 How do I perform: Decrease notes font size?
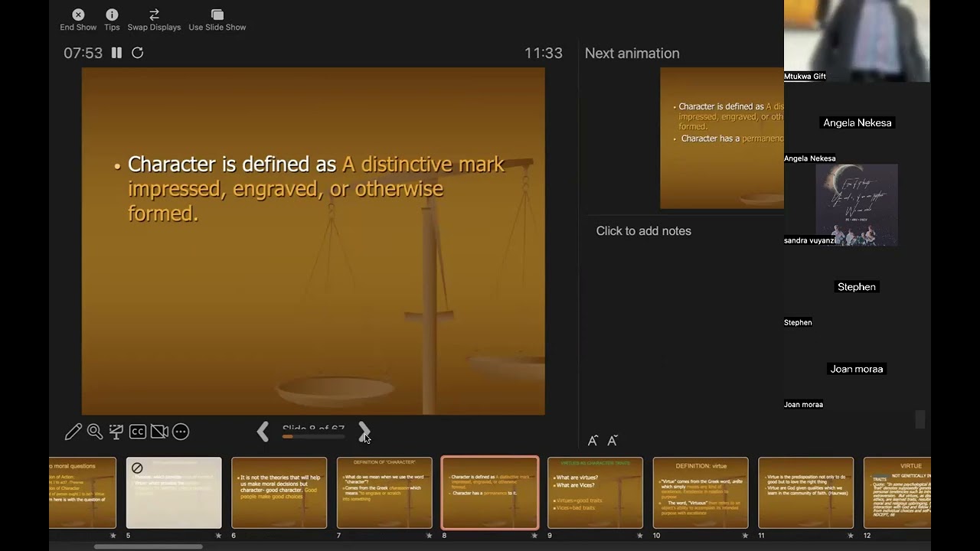pyautogui.click(x=612, y=441)
